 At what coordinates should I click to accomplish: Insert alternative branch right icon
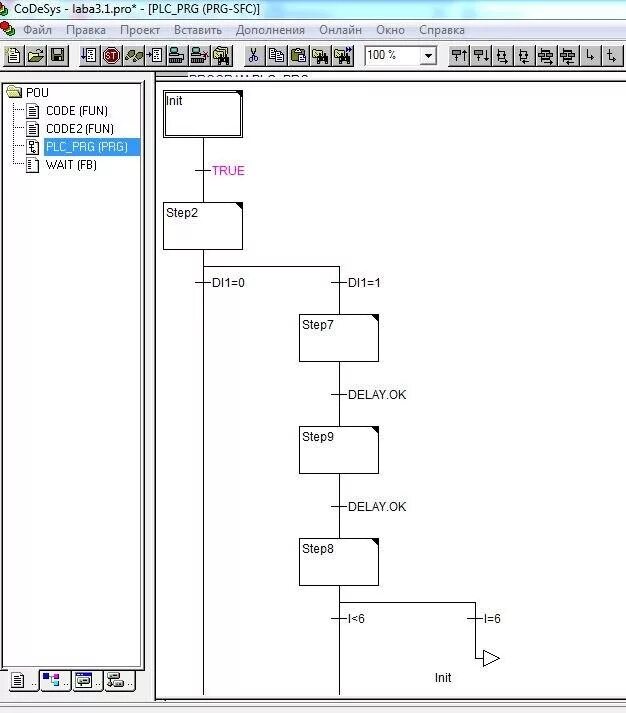click(502, 55)
